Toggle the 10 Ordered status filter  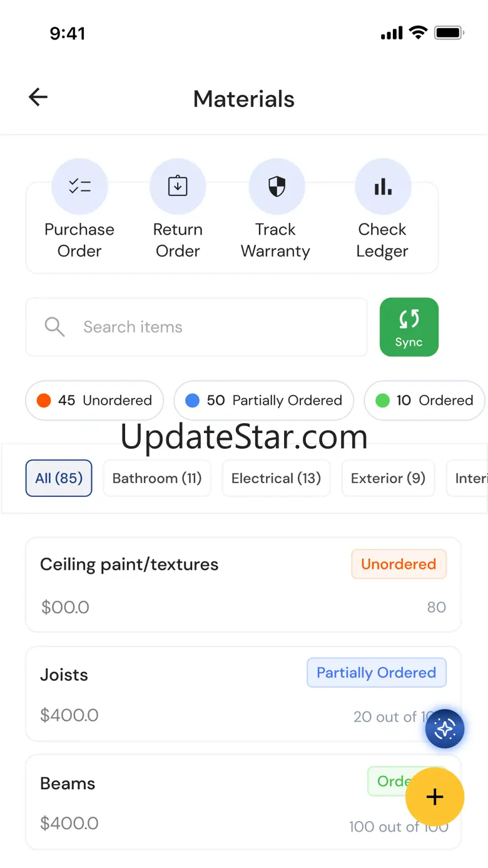click(x=424, y=401)
